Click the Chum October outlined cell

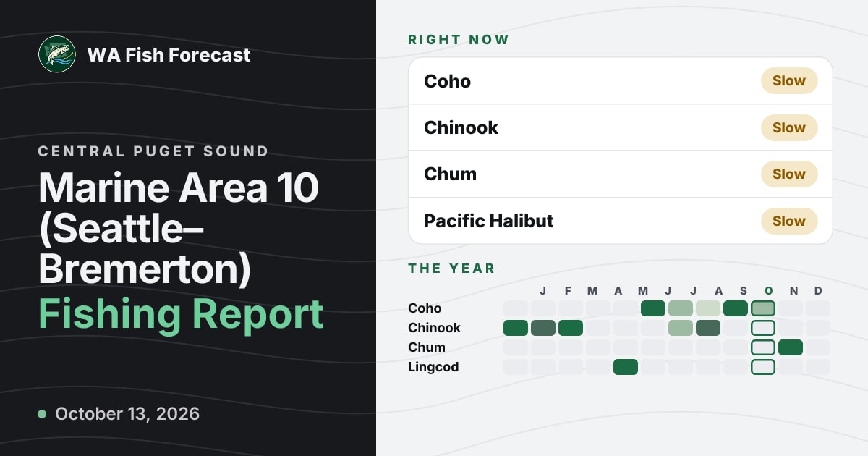tap(763, 347)
